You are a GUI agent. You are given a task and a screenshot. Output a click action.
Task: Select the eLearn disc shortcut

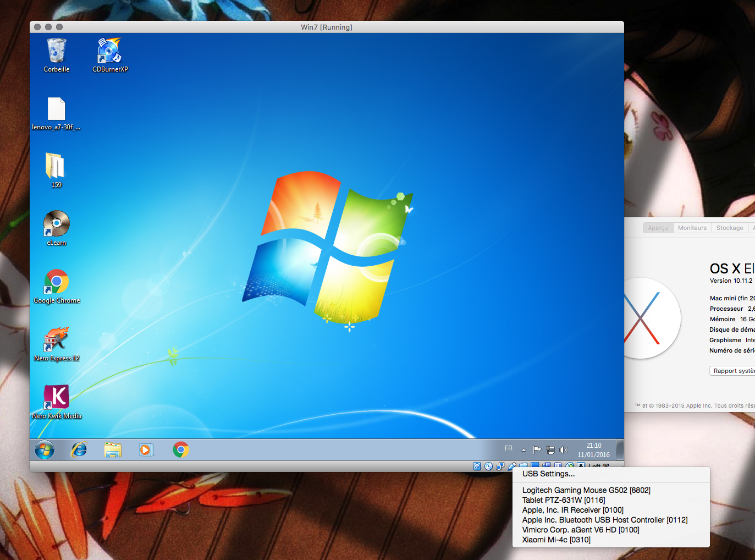tap(56, 228)
